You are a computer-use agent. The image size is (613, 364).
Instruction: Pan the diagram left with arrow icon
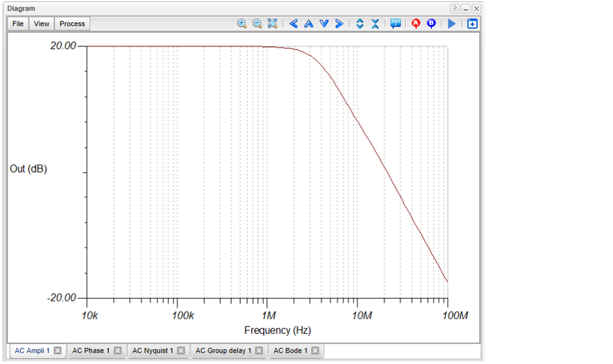click(294, 24)
